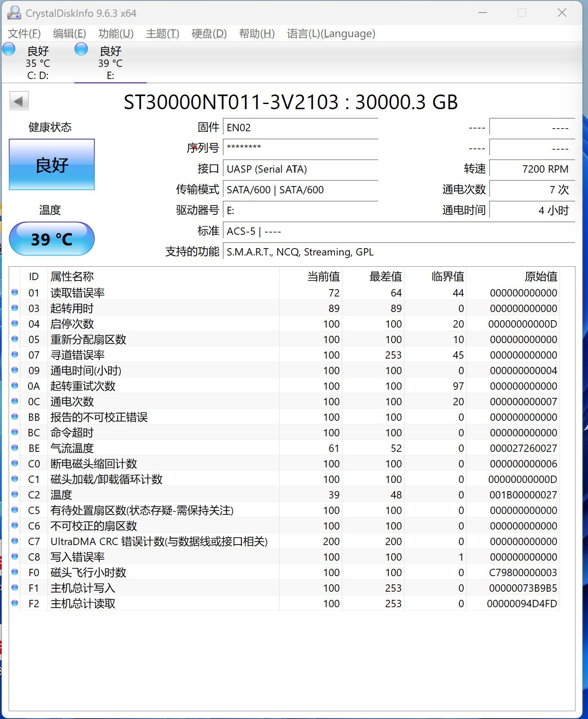588x719 pixels.
Task: Open the 主题(T) menu
Action: pos(162,34)
